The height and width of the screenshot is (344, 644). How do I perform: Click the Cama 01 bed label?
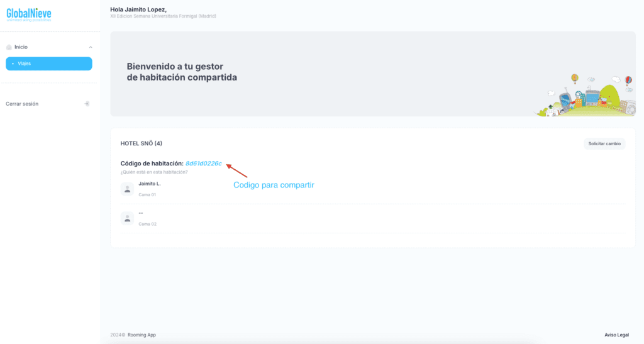point(147,195)
